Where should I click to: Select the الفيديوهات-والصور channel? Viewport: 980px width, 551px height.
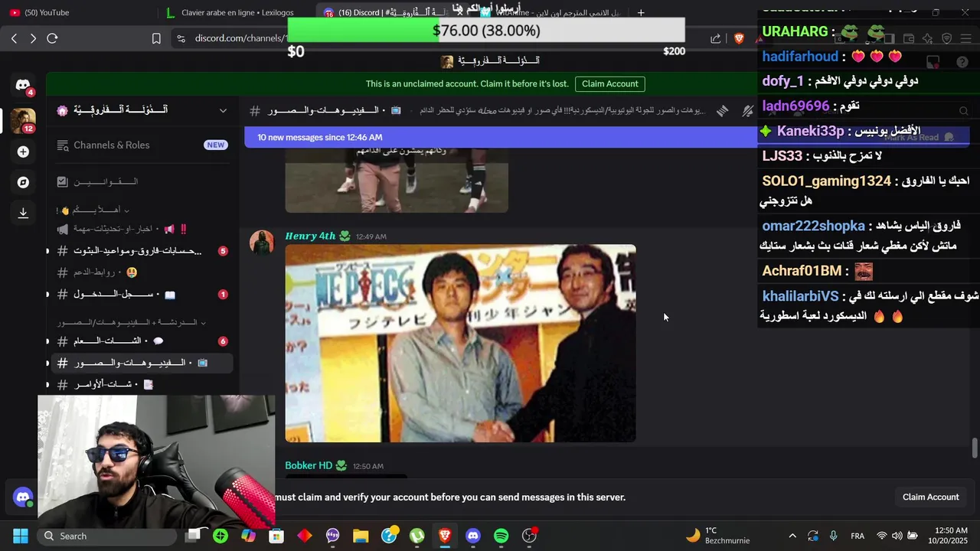coord(141,363)
